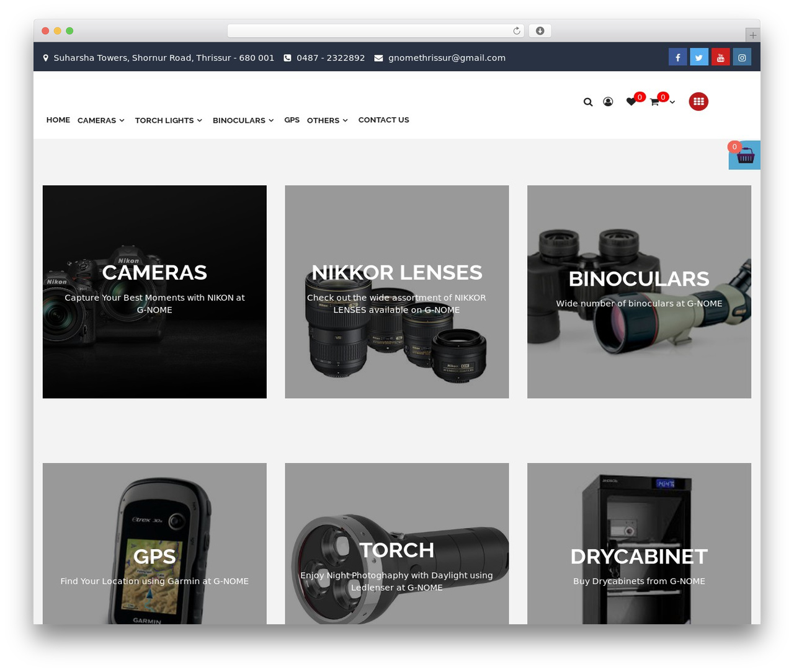Open the Torch category card
The width and height of the screenshot is (794, 672).
397,544
